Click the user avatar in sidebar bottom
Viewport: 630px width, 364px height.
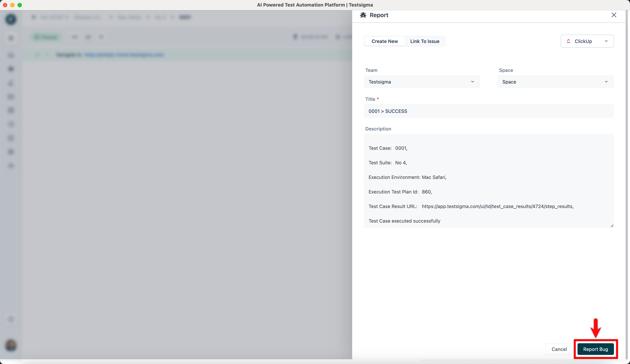pos(11,345)
